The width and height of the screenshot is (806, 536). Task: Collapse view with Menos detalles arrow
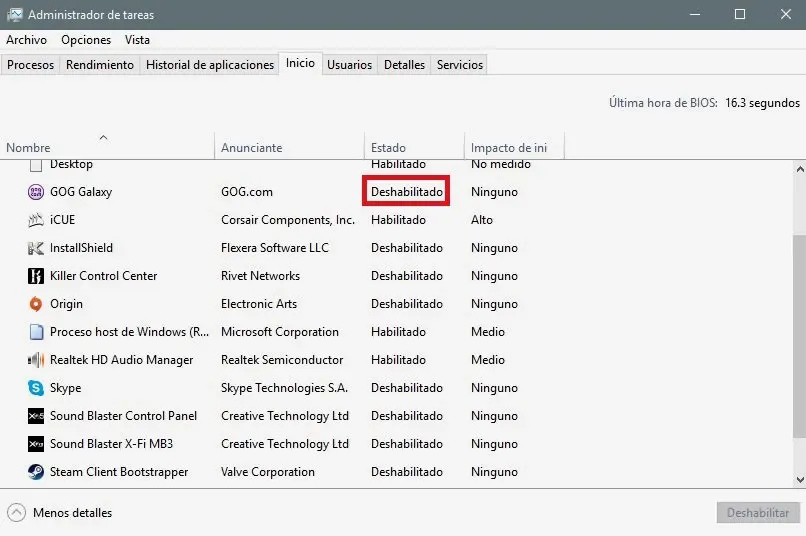(17, 513)
